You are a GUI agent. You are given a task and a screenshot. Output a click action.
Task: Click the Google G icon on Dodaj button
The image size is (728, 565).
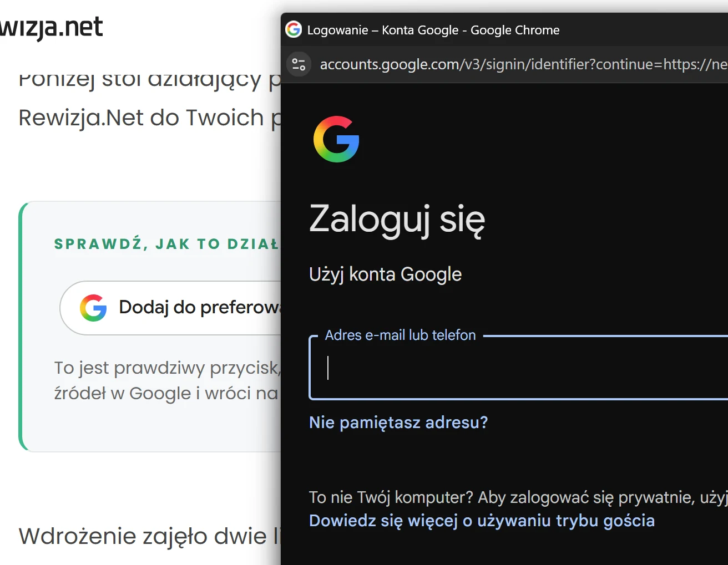(93, 308)
